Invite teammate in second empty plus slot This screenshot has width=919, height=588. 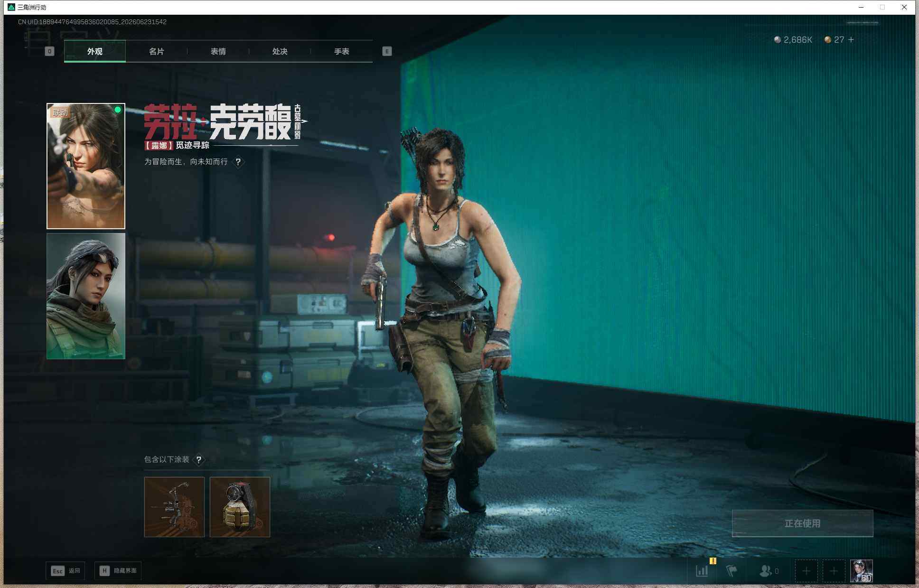(x=834, y=571)
